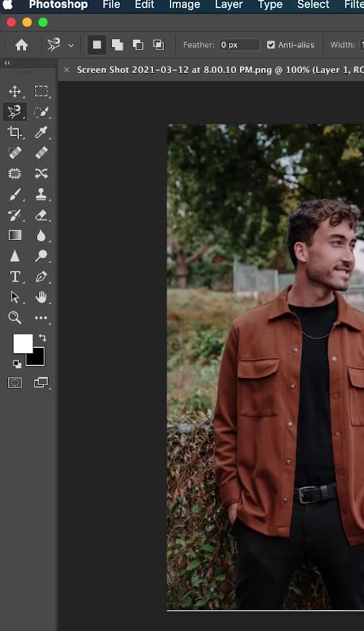The height and width of the screenshot is (631, 364).
Task: Collapse the toolbar with double chevron
Action: click(7, 63)
